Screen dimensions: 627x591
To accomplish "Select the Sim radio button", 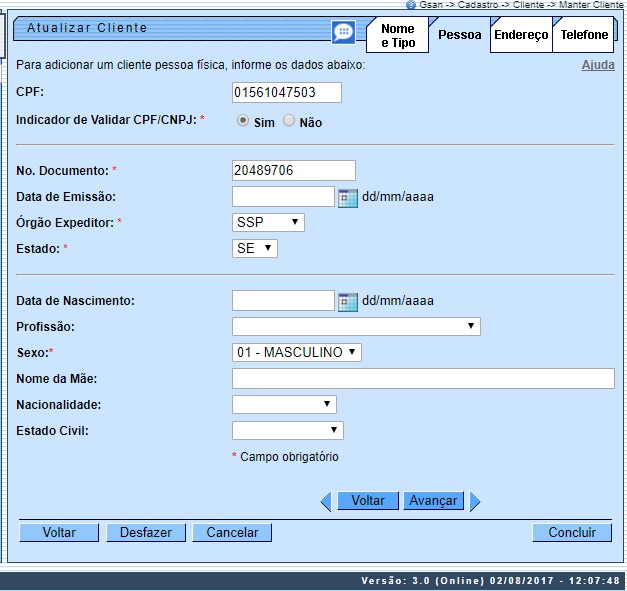I will coord(243,121).
